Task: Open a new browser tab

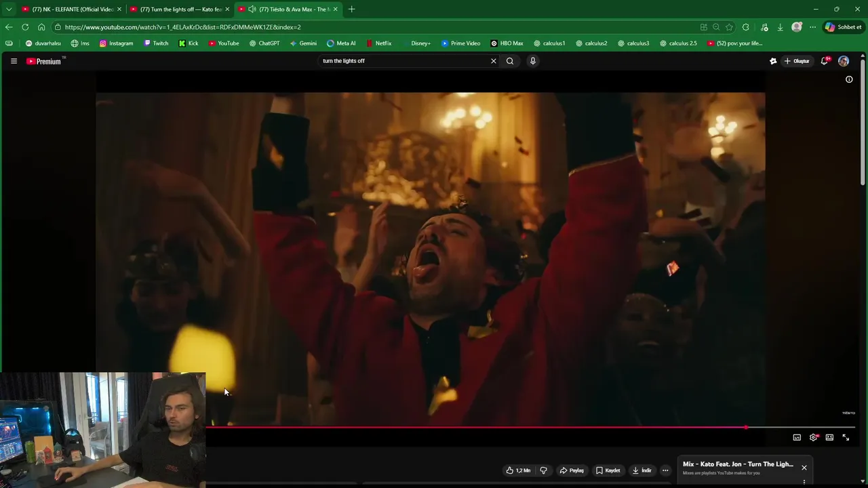Action: [x=351, y=9]
